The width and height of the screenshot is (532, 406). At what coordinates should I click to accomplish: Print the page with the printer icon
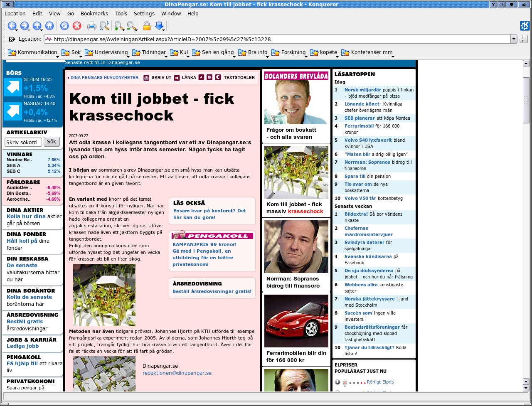(92, 26)
